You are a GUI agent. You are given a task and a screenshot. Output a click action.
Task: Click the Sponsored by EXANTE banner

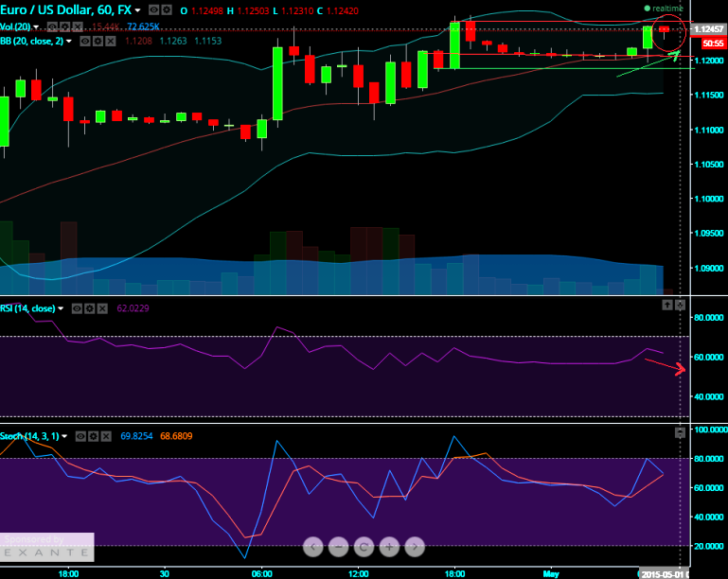point(47,547)
